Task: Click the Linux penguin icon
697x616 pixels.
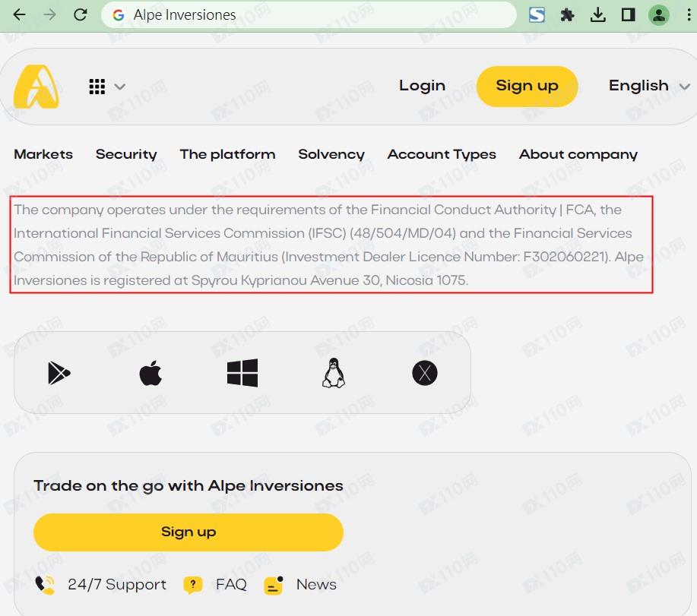Action: point(333,373)
